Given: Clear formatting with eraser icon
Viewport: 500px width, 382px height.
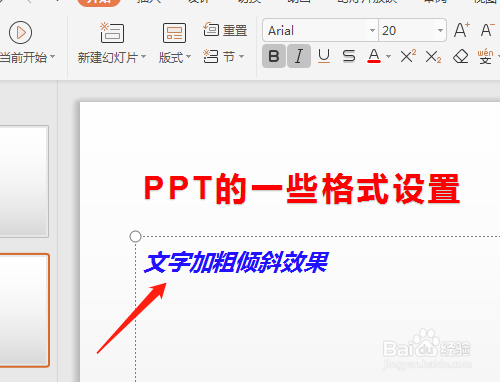Looking at the screenshot, I should click(461, 56).
